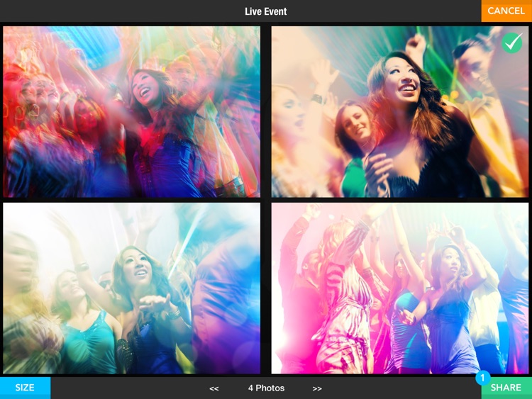Image resolution: width=532 pixels, height=399 pixels.
Task: Select the photo with green top dancer
Action: pos(132,288)
